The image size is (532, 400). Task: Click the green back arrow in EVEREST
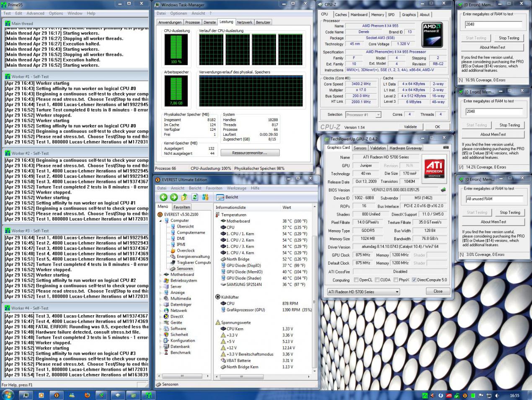(x=163, y=197)
